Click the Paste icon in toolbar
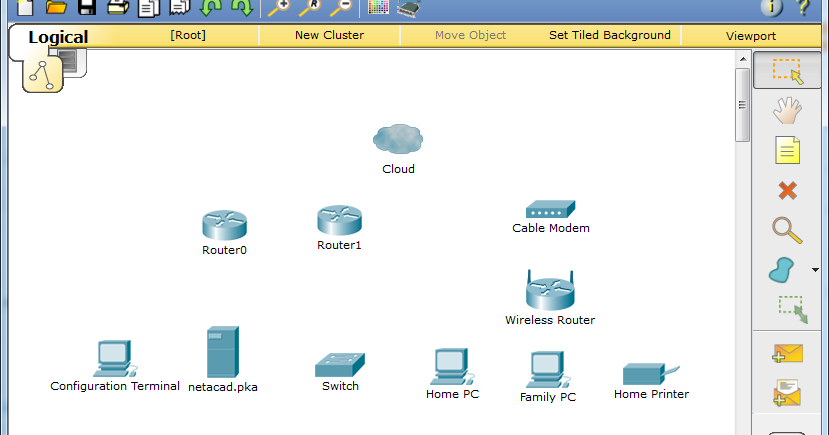This screenshot has width=829, height=435. tap(180, 7)
